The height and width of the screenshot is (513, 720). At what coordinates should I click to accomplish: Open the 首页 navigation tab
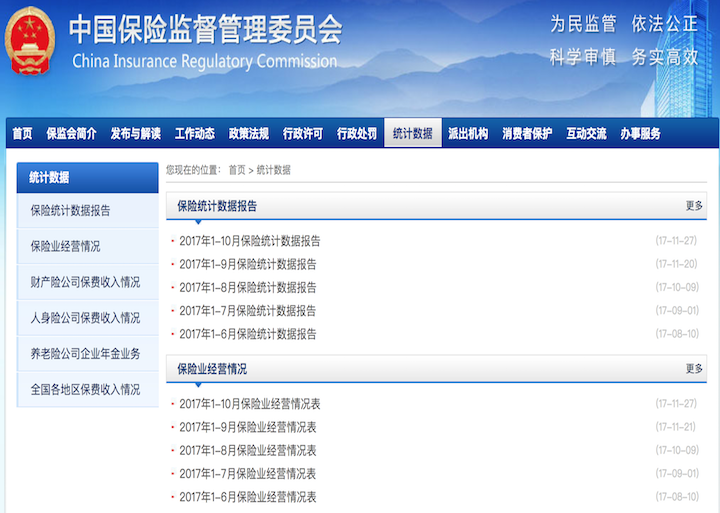(x=22, y=134)
